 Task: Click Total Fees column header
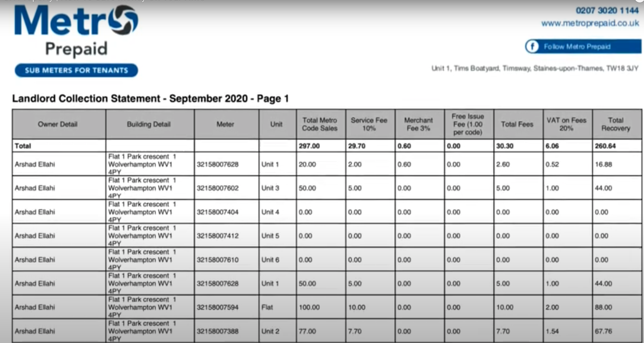(518, 124)
